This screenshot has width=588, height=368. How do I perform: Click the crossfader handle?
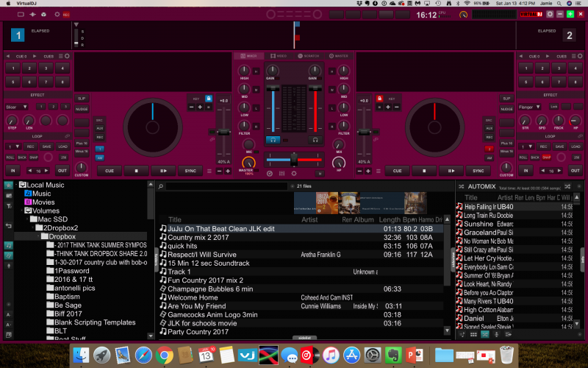pos(294,160)
